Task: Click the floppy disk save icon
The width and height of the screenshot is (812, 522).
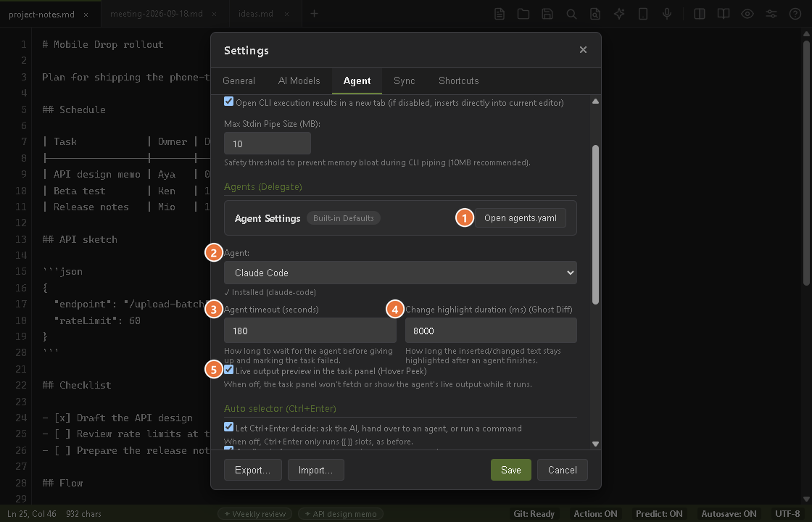Action: 547,14
